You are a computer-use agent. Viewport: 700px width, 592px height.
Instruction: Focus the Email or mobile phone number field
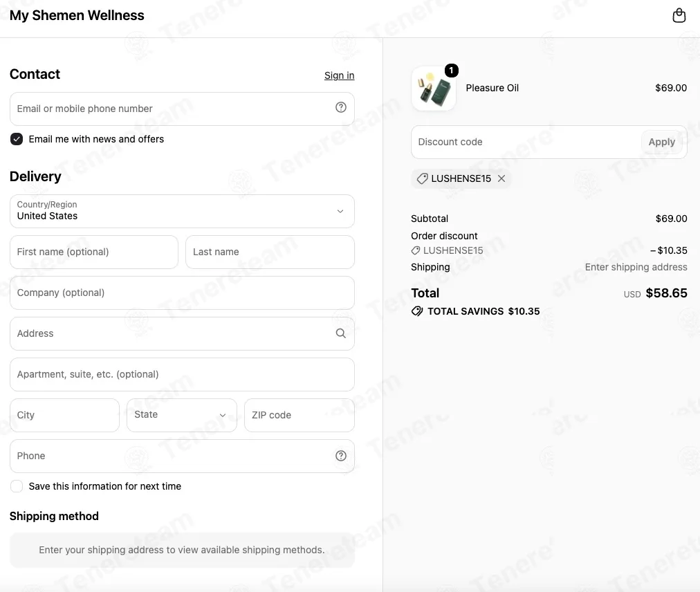[x=182, y=109]
